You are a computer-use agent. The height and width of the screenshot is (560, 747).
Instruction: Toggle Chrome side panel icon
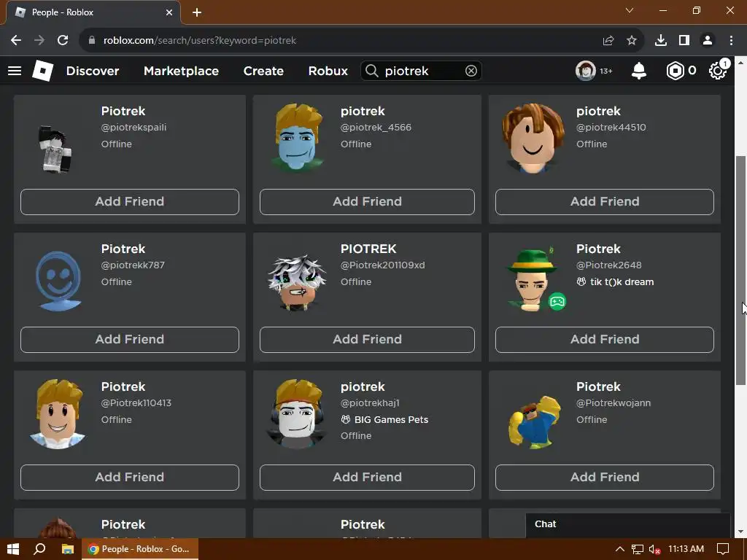(684, 41)
